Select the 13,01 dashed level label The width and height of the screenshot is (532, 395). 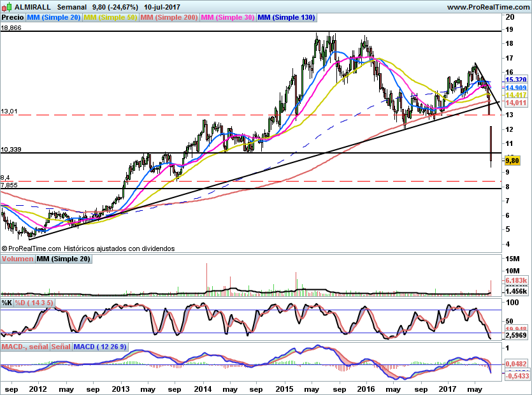(x=9, y=111)
